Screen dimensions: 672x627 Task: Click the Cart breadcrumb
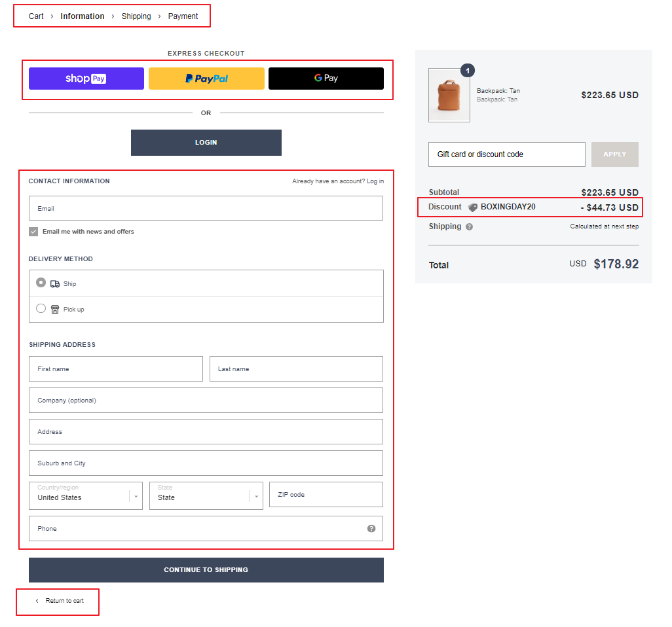tap(36, 16)
